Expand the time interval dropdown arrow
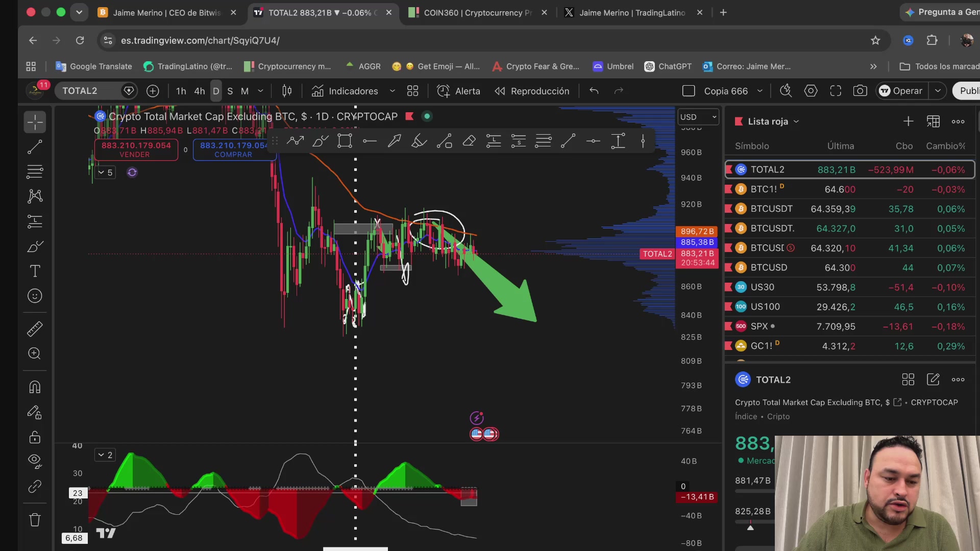The image size is (980, 551). click(260, 91)
